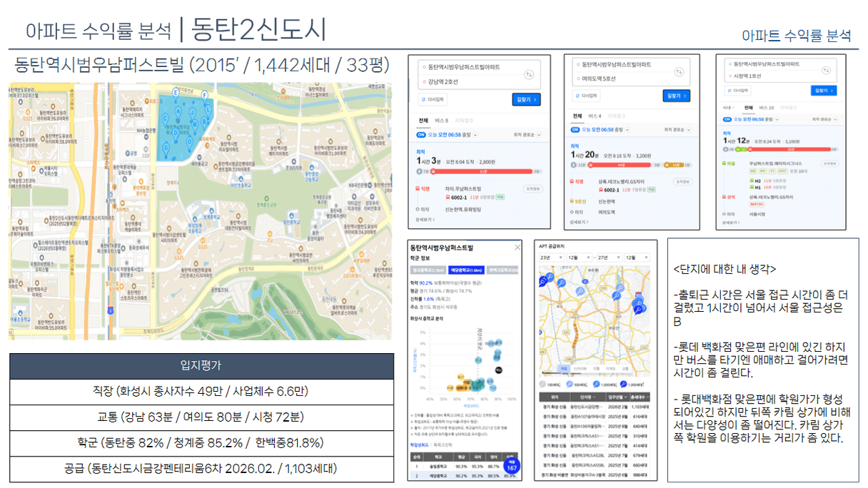This screenshot has height=488, width=868.
Task: Click the 988세대 supply table row
Action: [593, 475]
